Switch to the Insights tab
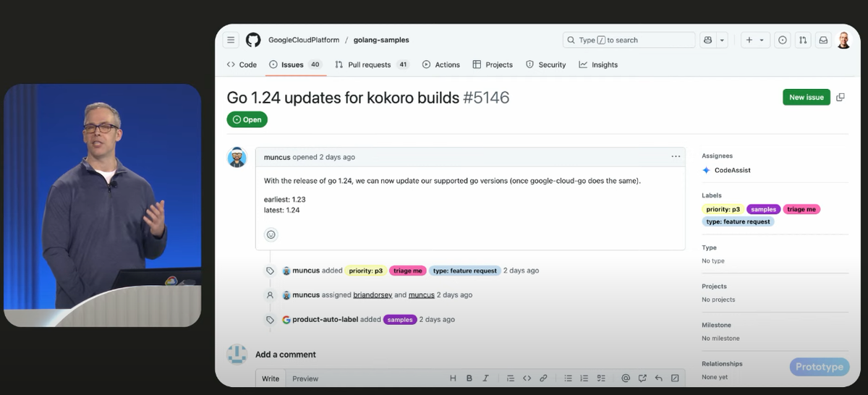The height and width of the screenshot is (395, 868). coord(598,64)
